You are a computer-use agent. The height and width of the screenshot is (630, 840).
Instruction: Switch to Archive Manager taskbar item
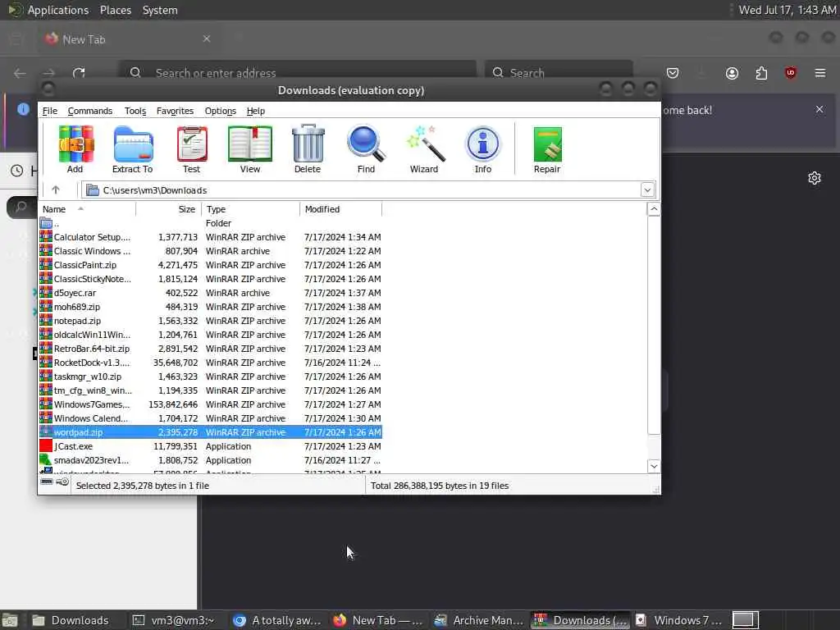479,620
